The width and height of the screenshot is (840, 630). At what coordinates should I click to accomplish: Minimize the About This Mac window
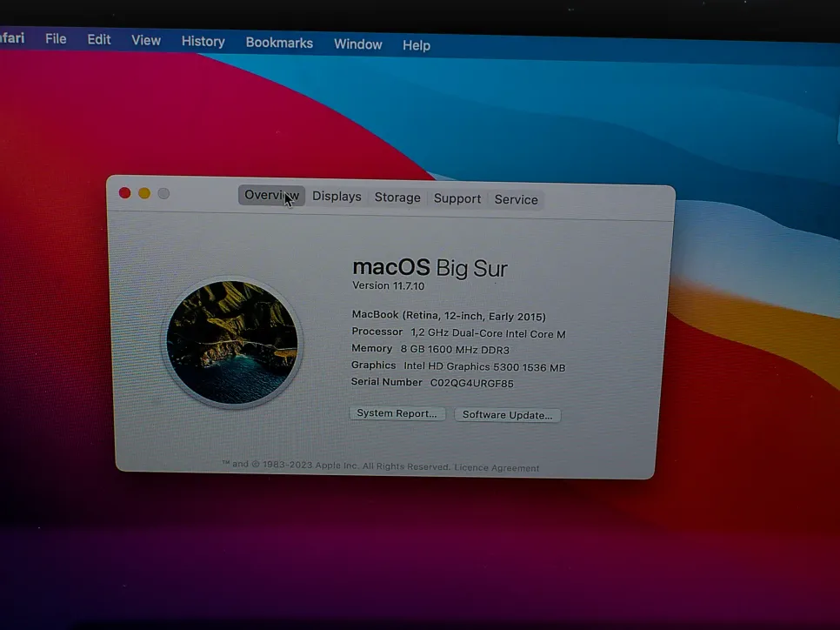144,193
